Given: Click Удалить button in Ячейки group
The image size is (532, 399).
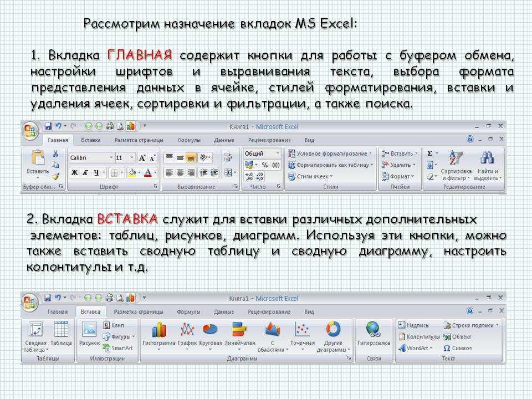Looking at the screenshot, I should (x=398, y=165).
